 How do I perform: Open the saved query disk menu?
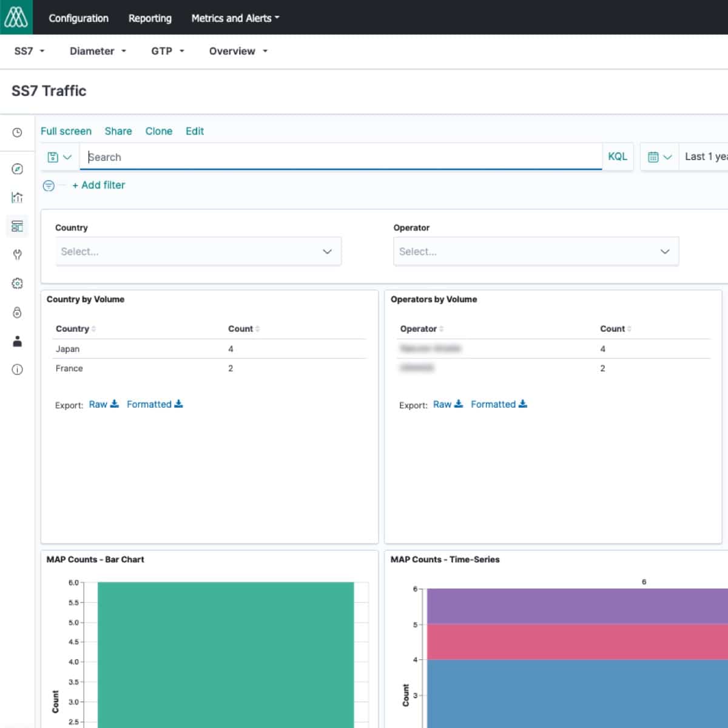point(59,157)
